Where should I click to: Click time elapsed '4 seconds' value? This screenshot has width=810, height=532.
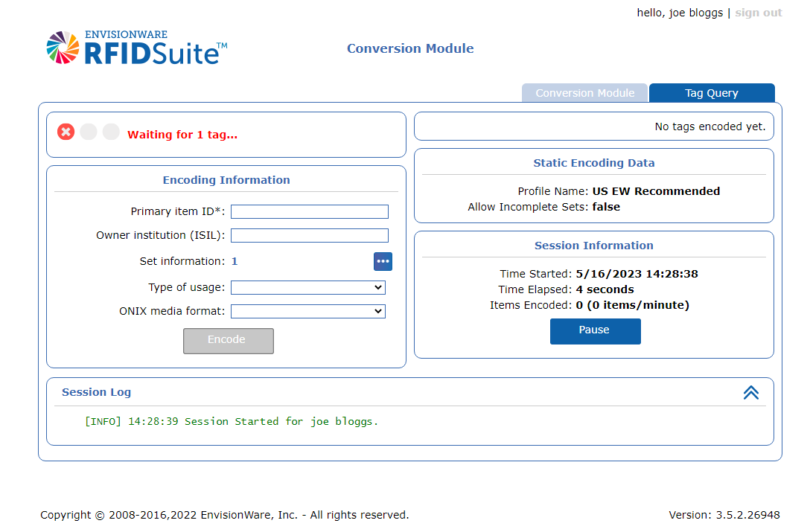pyautogui.click(x=605, y=289)
